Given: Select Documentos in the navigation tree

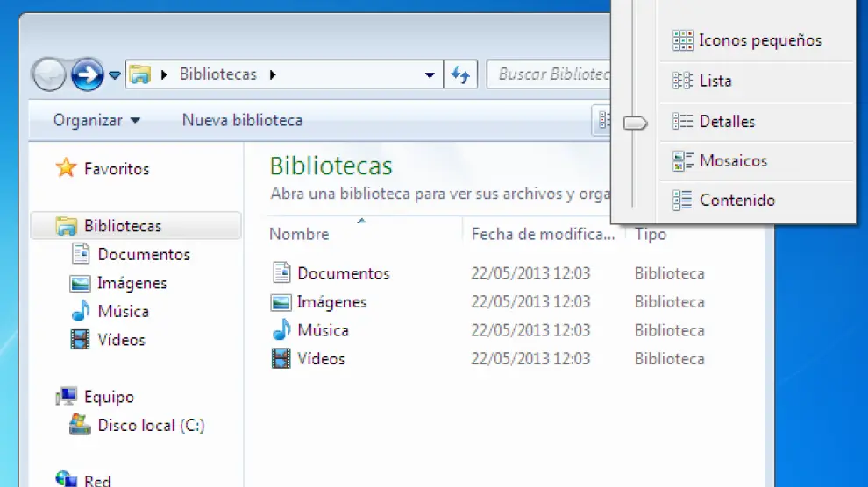Looking at the screenshot, I should 144,255.
